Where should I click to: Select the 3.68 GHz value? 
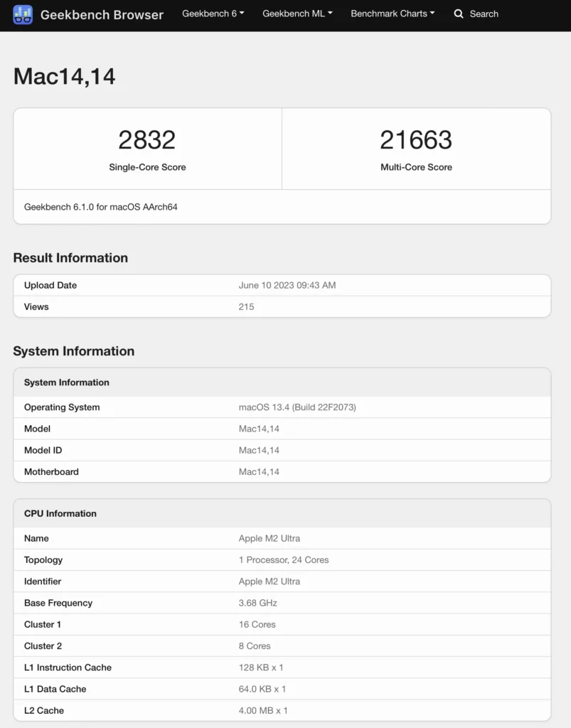(257, 603)
